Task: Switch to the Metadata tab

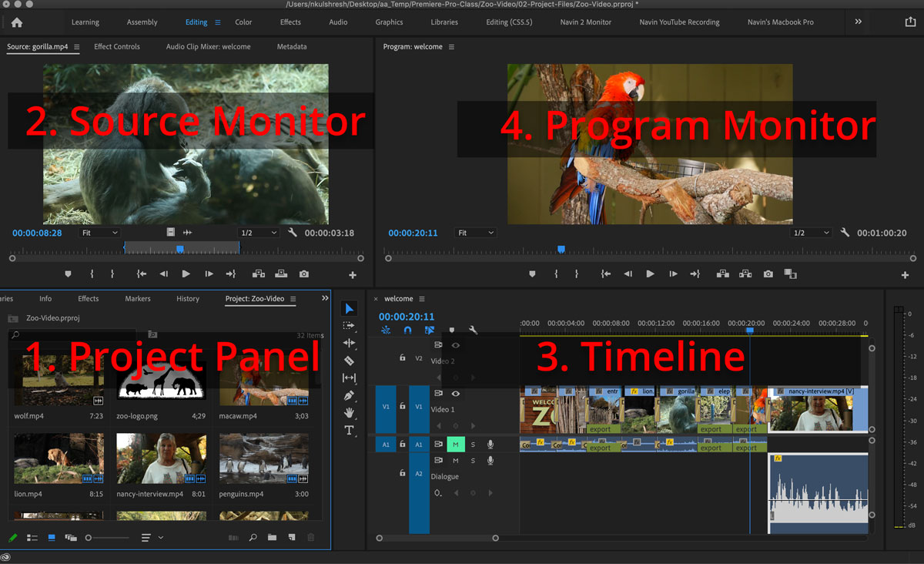Action: tap(292, 46)
